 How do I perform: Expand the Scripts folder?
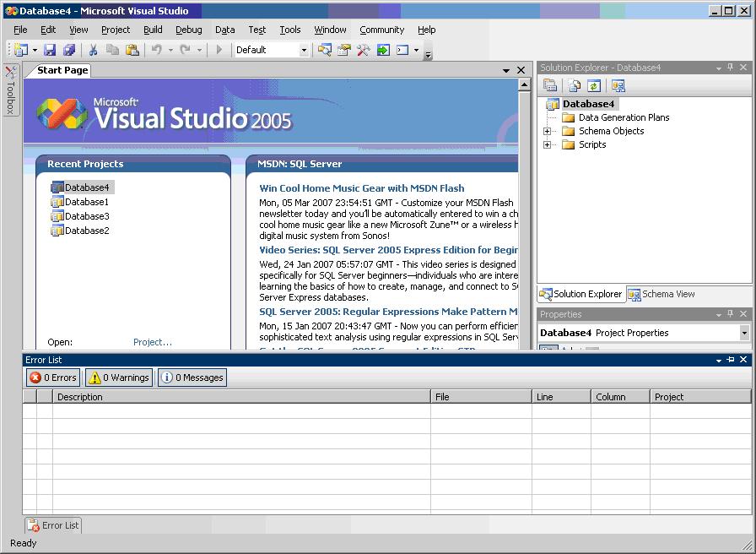coord(547,144)
